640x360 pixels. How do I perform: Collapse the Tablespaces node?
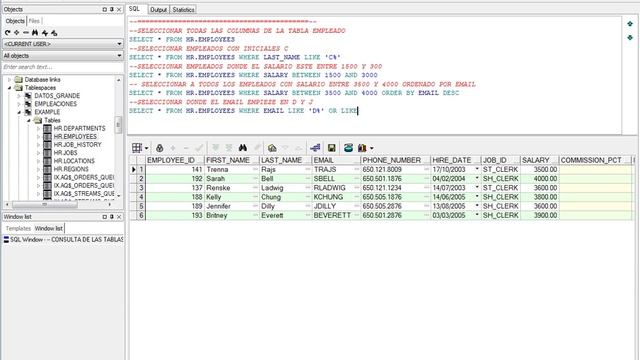[x=9, y=88]
